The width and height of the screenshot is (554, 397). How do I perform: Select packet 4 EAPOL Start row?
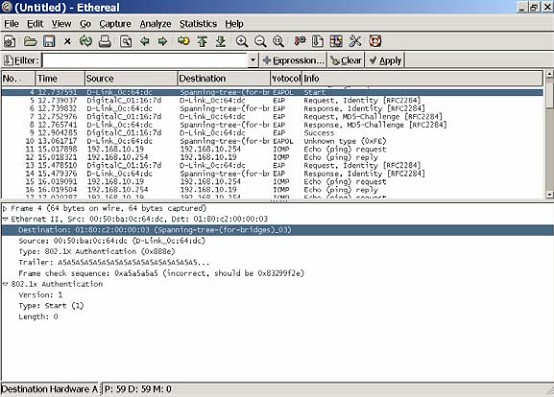272,92
